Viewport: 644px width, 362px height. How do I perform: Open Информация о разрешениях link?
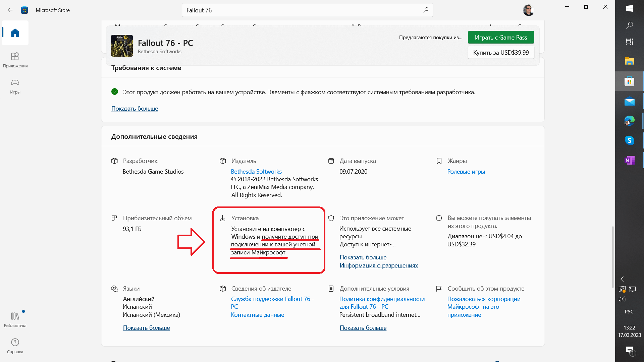(379, 265)
